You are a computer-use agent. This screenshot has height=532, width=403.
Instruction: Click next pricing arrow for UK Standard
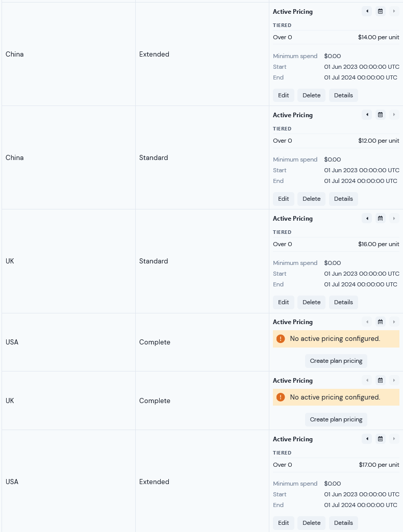(394, 218)
